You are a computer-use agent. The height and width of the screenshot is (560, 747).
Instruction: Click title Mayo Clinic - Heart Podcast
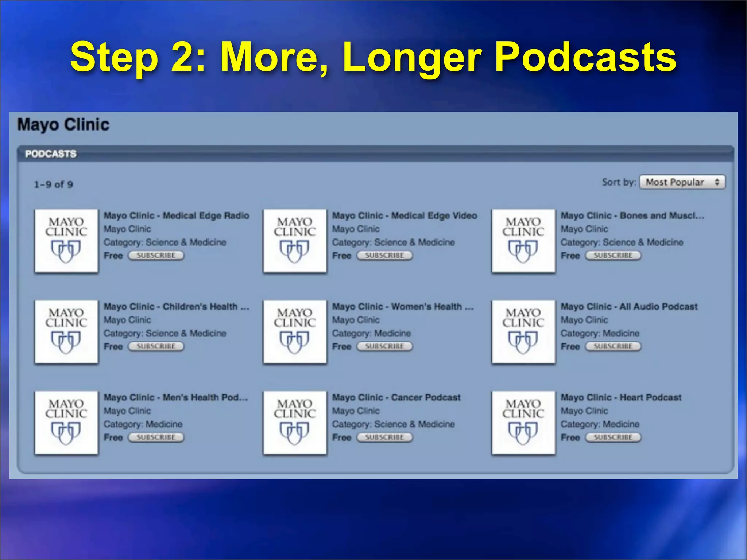tap(621, 397)
